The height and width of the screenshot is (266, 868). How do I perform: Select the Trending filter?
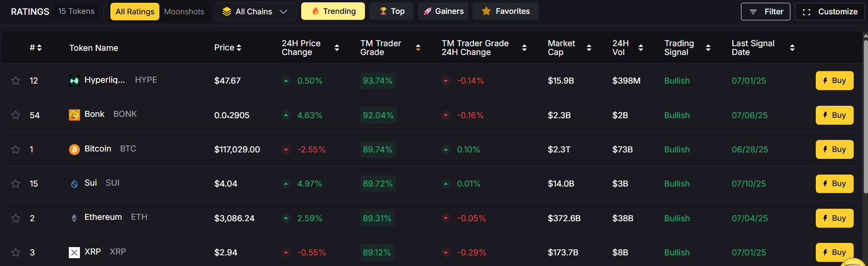click(333, 11)
